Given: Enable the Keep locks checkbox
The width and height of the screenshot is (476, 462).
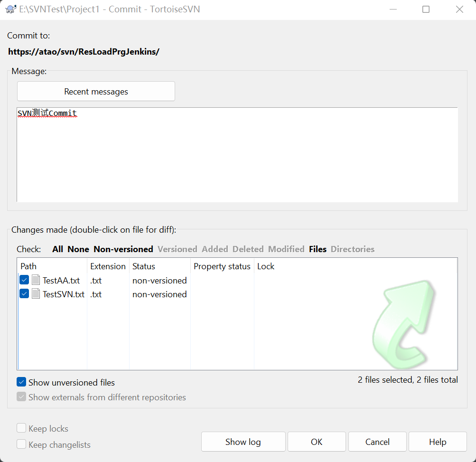Looking at the screenshot, I should (x=21, y=428).
